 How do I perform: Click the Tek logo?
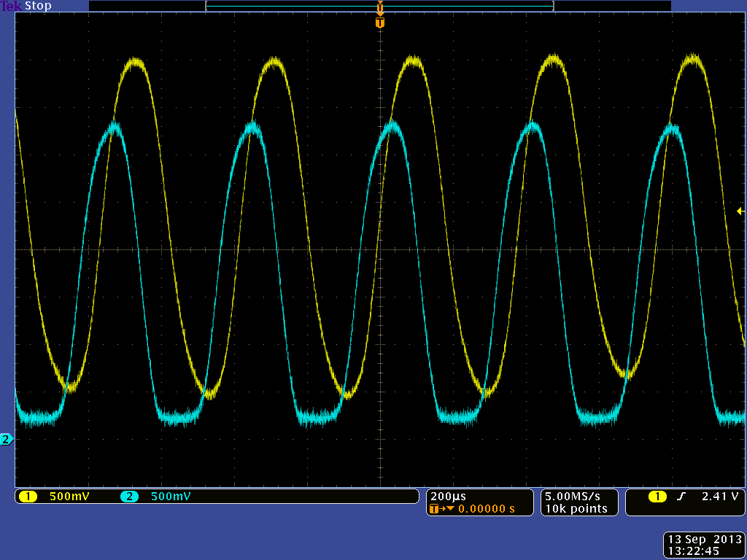coord(10,6)
